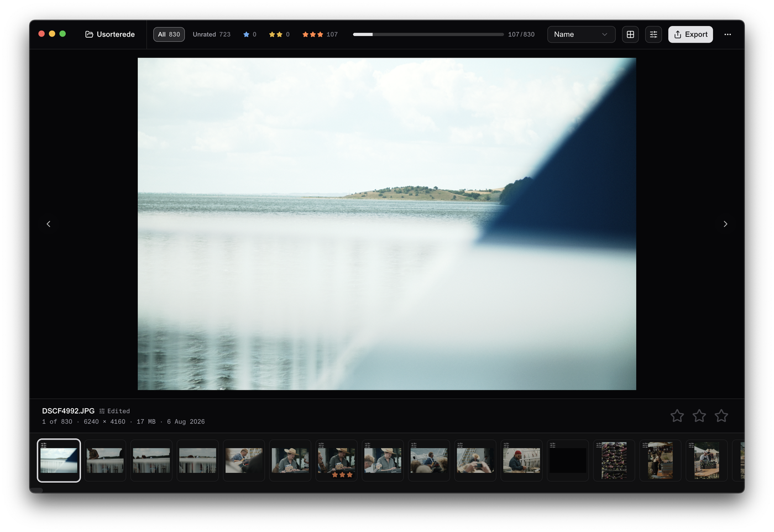Select the three-star rated thumbnail in filmstrip
The width and height of the screenshot is (774, 532).
click(x=337, y=461)
